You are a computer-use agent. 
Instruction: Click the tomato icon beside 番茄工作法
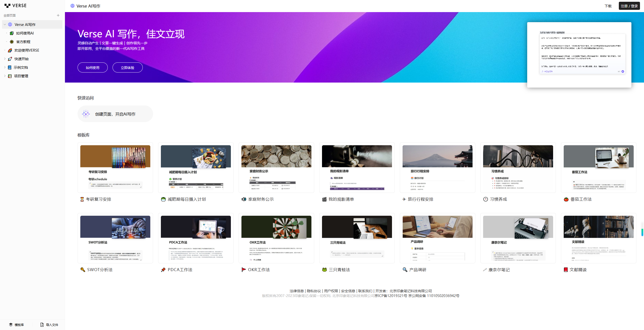(x=566, y=199)
